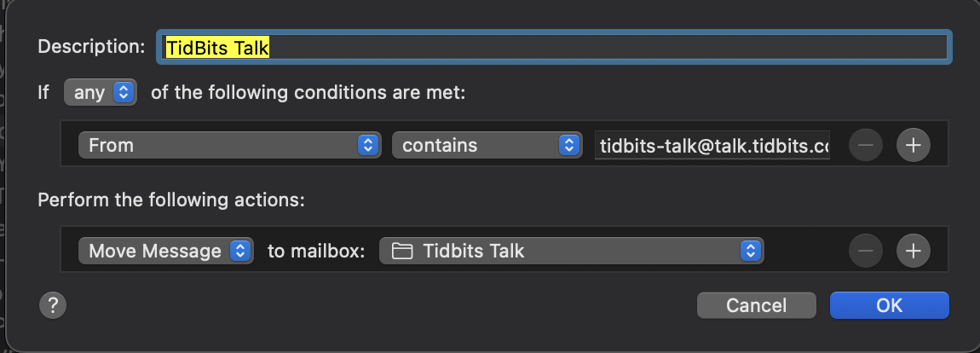Add a new condition with plus button
Screen dimensions: 980x353
point(914,145)
